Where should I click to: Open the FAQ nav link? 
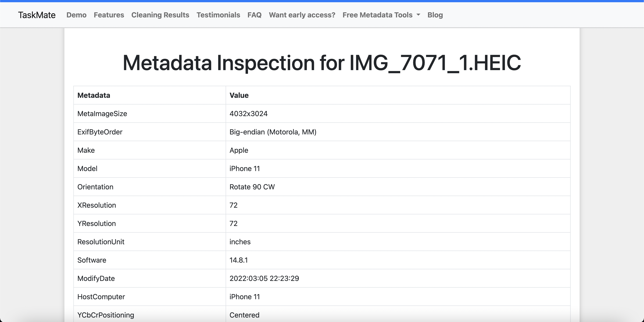point(254,15)
